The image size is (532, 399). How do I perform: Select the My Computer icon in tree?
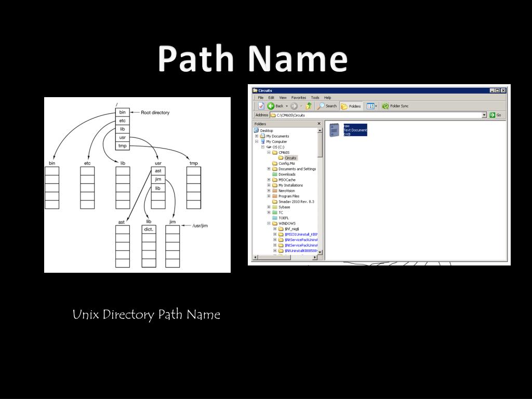262,141
